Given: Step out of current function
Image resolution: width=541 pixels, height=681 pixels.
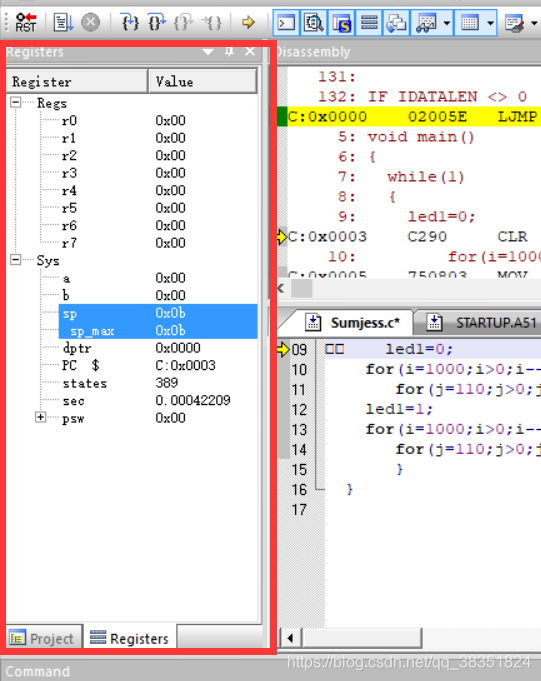Looking at the screenshot, I should 183,22.
